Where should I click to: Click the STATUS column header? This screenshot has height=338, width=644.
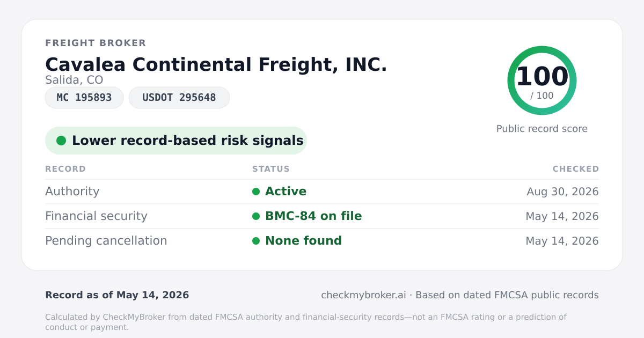(x=271, y=169)
